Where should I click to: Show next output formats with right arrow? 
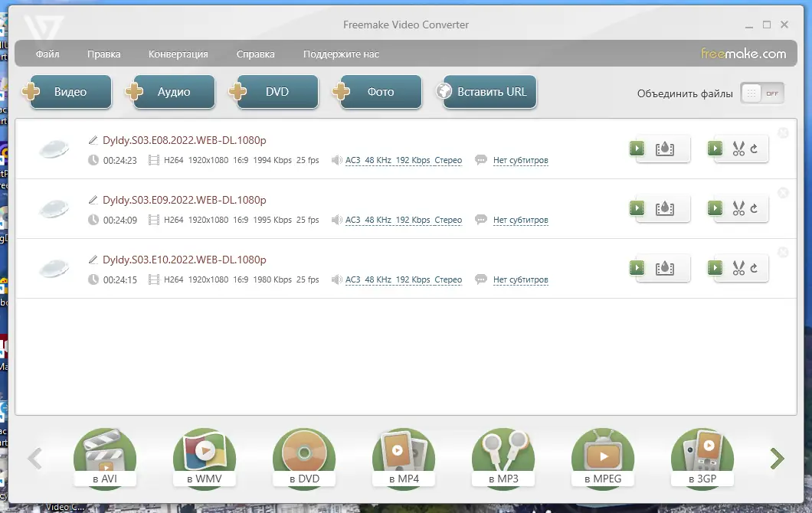pyautogui.click(x=777, y=459)
